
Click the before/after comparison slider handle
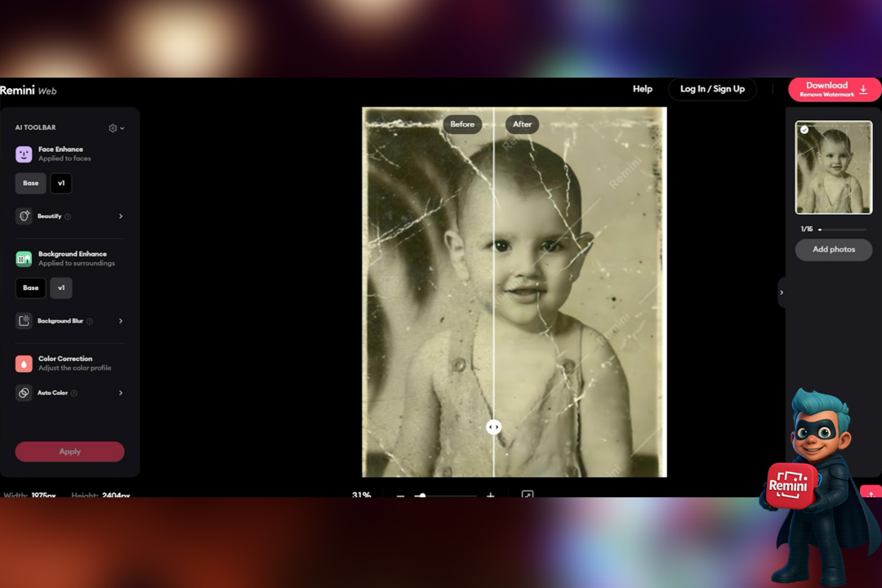pos(493,427)
